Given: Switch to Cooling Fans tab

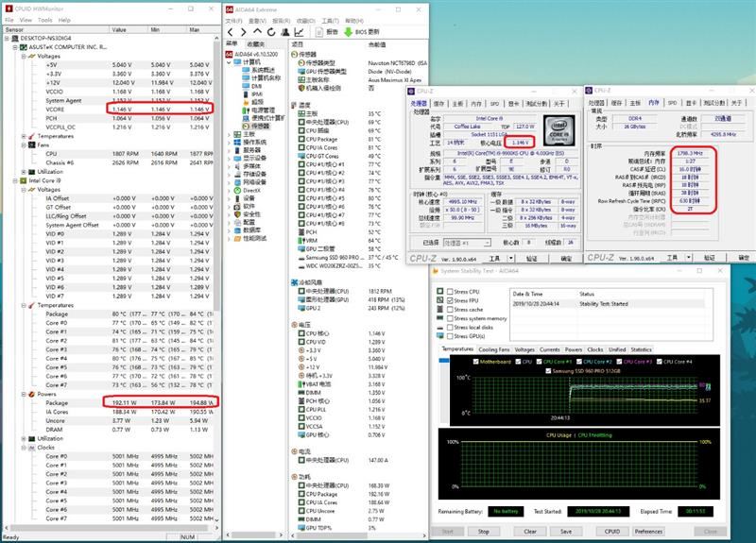Looking at the screenshot, I should point(493,349).
